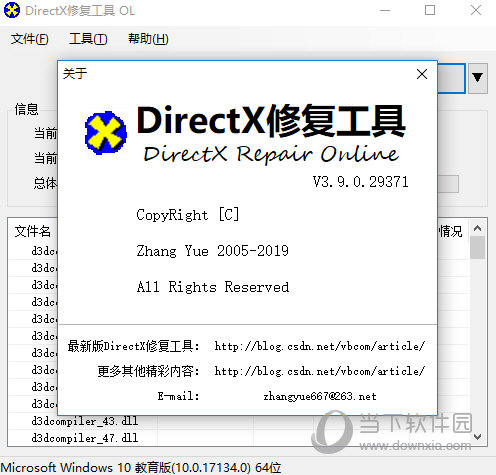This screenshot has width=496, height=475.
Task: Click the zhangyue667@263.net email address
Action: [x=320, y=396]
